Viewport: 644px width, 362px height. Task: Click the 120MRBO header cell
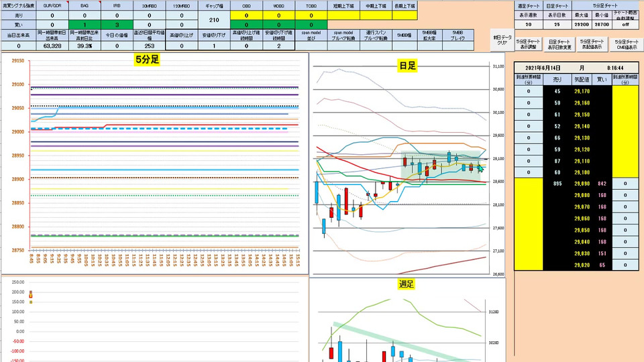[182, 6]
